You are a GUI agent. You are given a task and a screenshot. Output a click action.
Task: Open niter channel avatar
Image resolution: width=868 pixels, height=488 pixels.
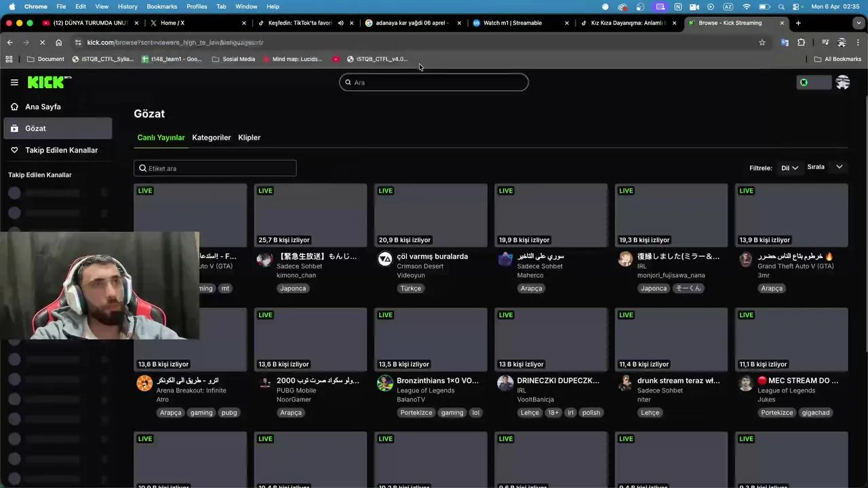pos(625,383)
